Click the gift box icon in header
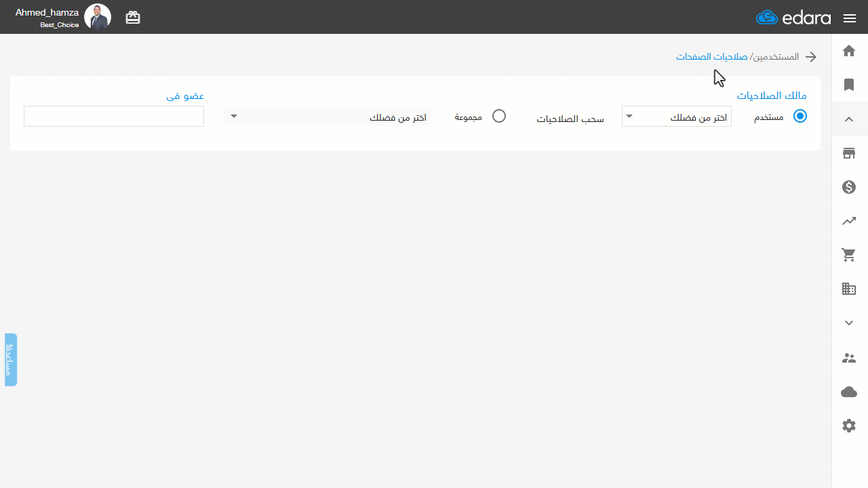 coord(133,18)
